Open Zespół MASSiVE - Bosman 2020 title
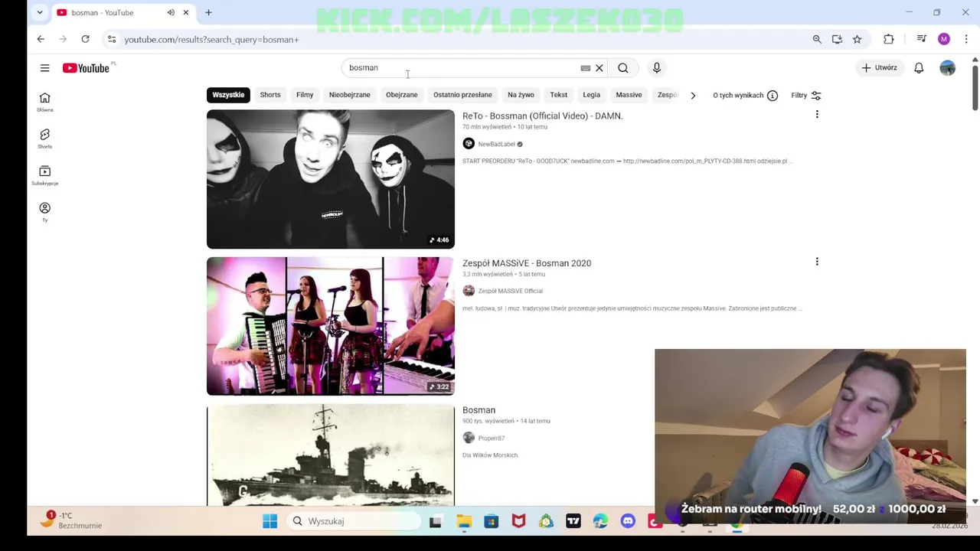Screen dimensions: 980x551 click(527, 263)
